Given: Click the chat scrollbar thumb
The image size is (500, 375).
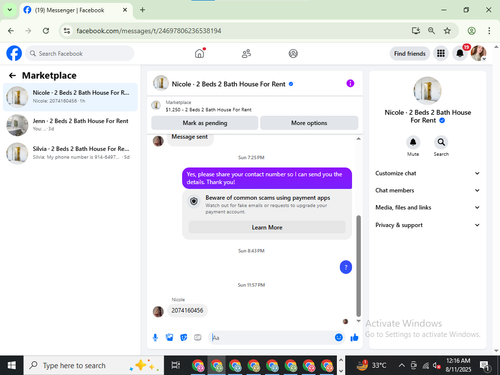Looking at the screenshot, I should (359, 266).
